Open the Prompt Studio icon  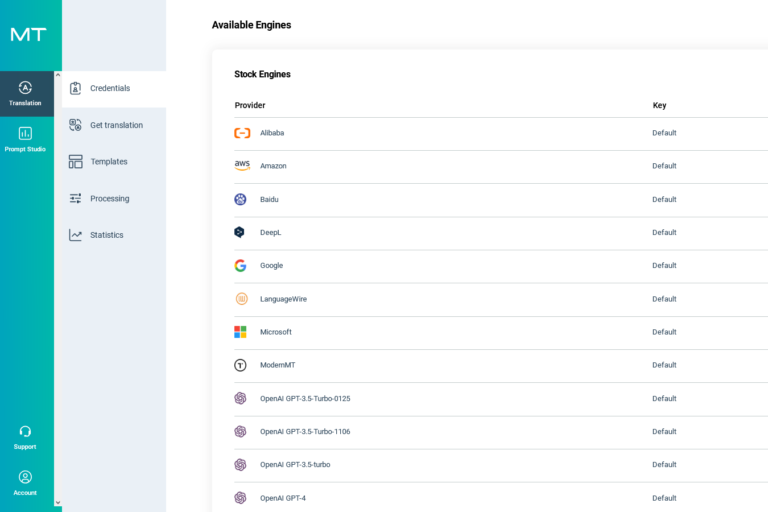click(25, 133)
